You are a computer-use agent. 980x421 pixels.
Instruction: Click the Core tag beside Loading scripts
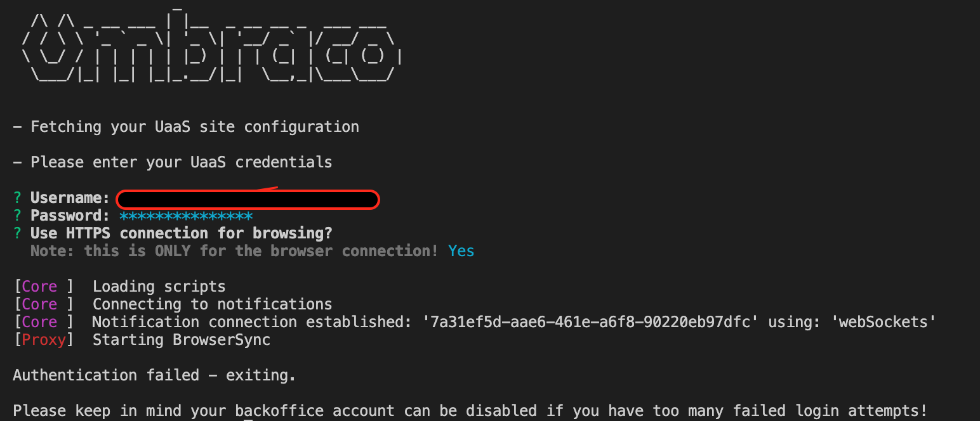[x=39, y=287]
